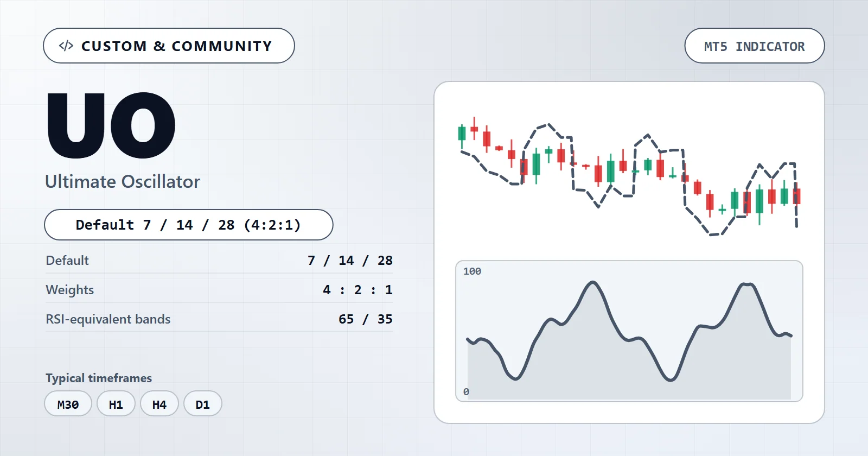Click the Default row label
868x456 pixels.
[67, 261]
